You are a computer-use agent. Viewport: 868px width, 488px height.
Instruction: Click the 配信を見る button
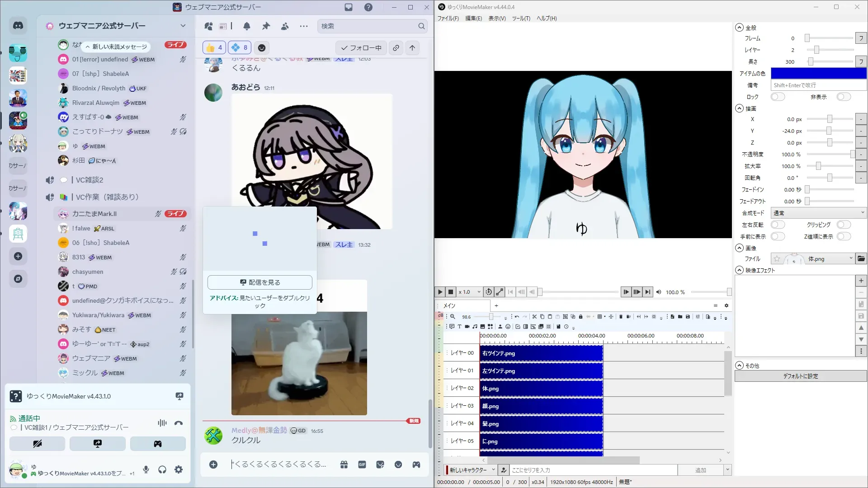coord(260,282)
